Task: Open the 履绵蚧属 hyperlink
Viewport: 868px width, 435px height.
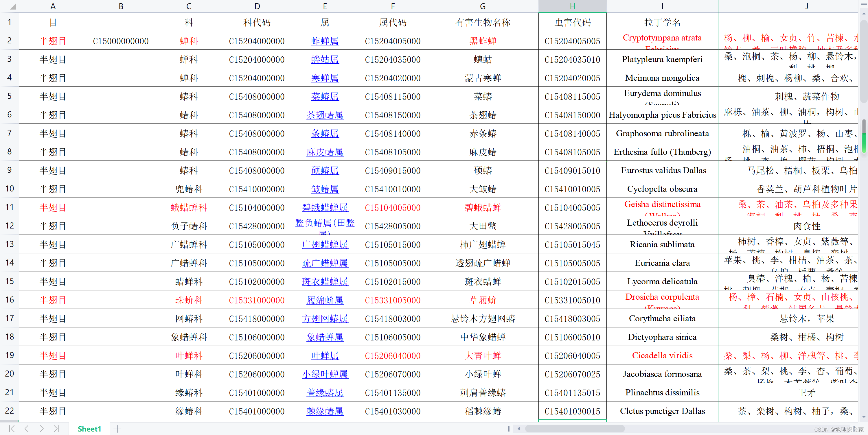Action: click(325, 300)
